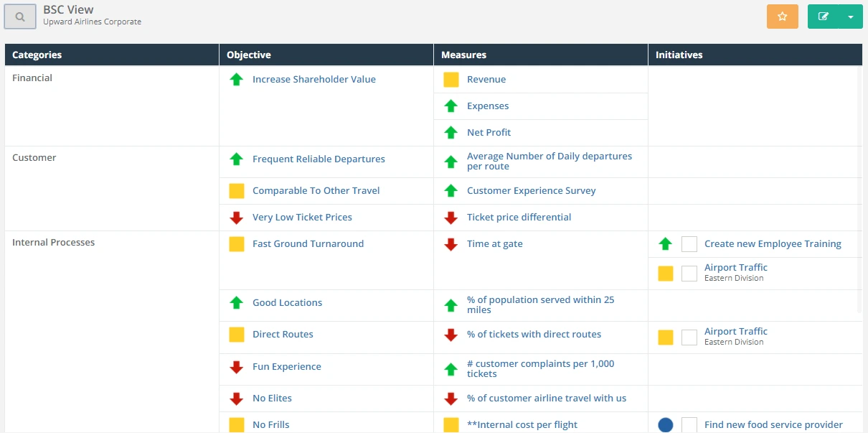Open the Net Profit measure link
The height and width of the screenshot is (433, 868).
[x=489, y=132]
